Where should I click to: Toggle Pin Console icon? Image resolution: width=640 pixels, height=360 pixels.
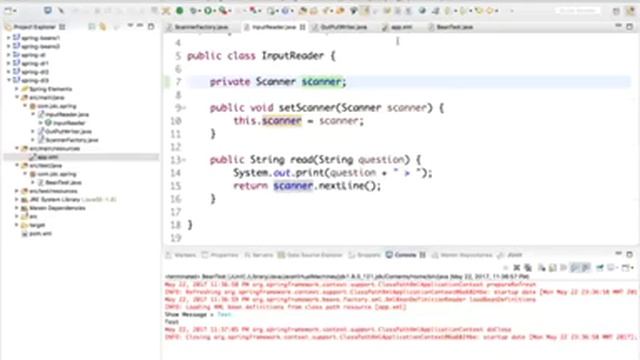[600, 268]
